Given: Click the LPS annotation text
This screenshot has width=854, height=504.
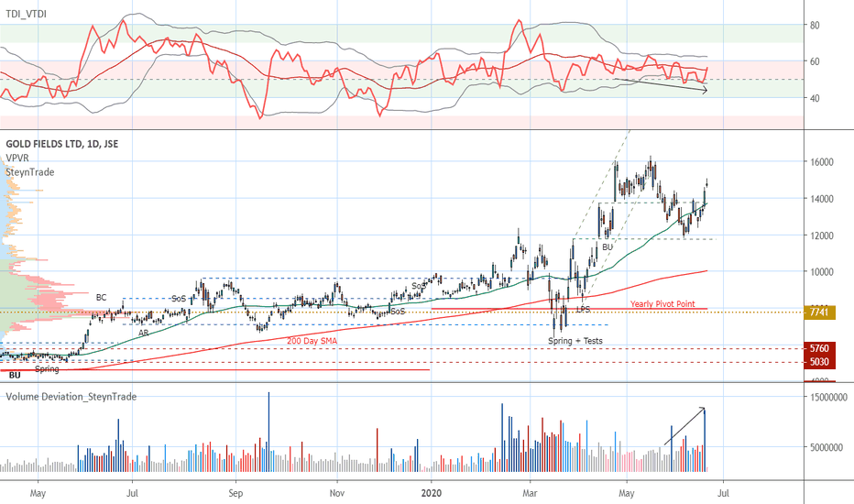Looking at the screenshot, I should click(584, 309).
